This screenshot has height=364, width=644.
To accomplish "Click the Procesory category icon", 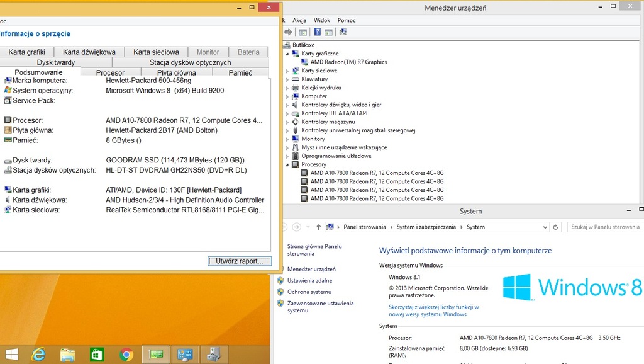I will (296, 164).
